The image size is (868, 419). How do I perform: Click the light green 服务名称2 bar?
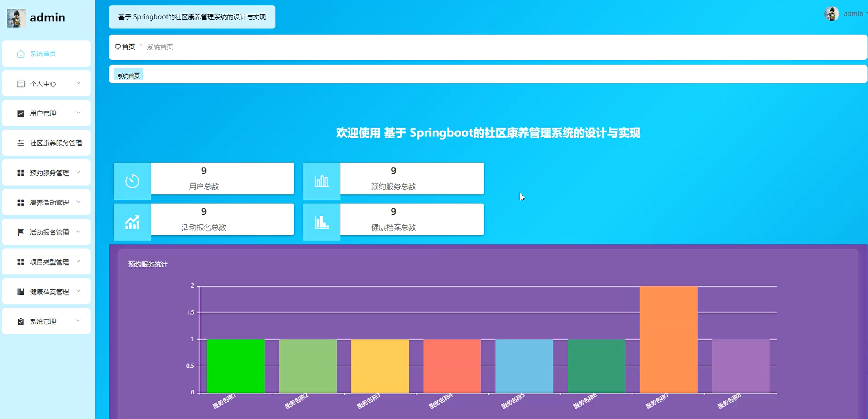pyautogui.click(x=308, y=366)
